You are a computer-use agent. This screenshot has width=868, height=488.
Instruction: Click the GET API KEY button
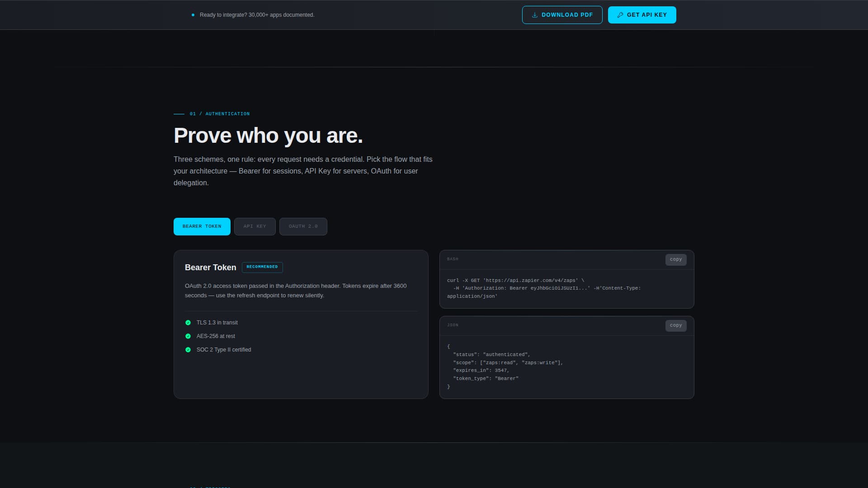(x=642, y=14)
